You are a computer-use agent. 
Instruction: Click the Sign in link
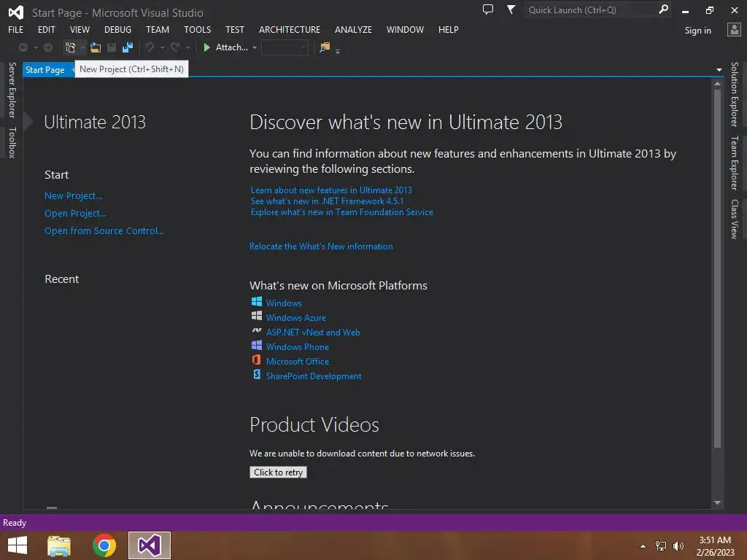click(697, 31)
